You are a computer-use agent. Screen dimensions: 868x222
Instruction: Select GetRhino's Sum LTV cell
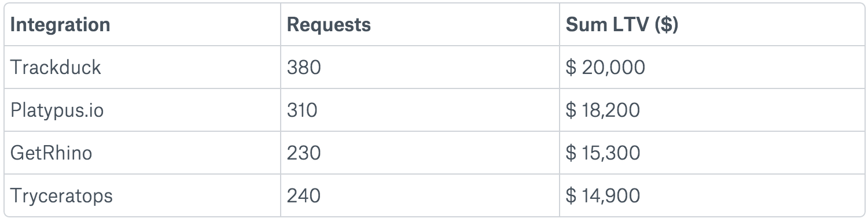tap(712, 153)
